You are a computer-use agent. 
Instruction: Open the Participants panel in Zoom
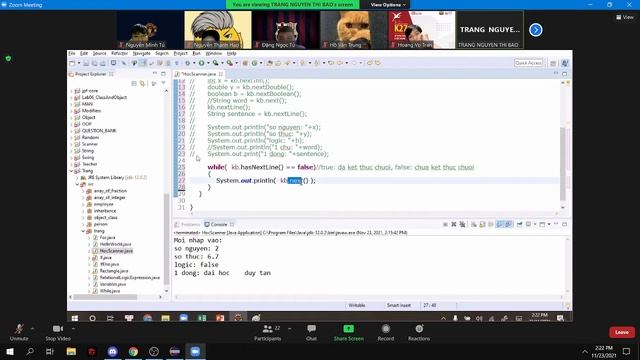[268, 332]
